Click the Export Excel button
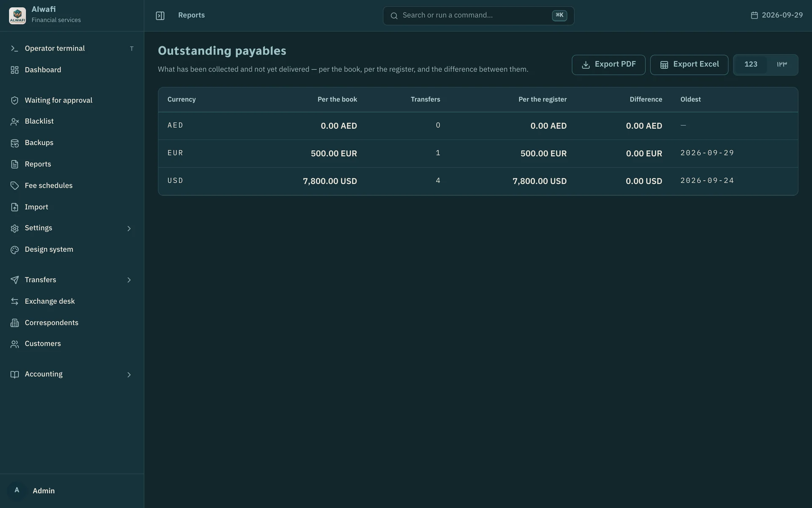The width and height of the screenshot is (812, 508). point(689,65)
